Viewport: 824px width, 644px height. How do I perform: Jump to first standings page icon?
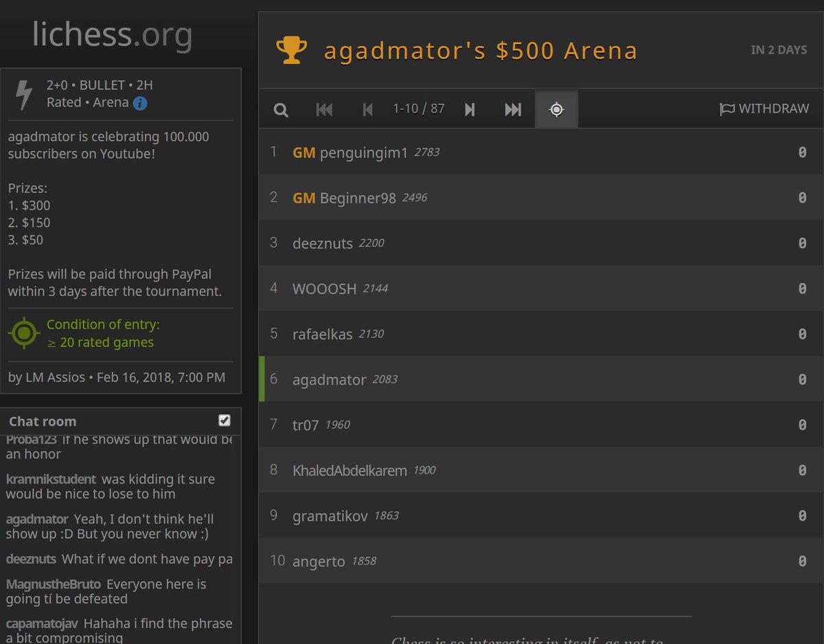pyautogui.click(x=324, y=108)
